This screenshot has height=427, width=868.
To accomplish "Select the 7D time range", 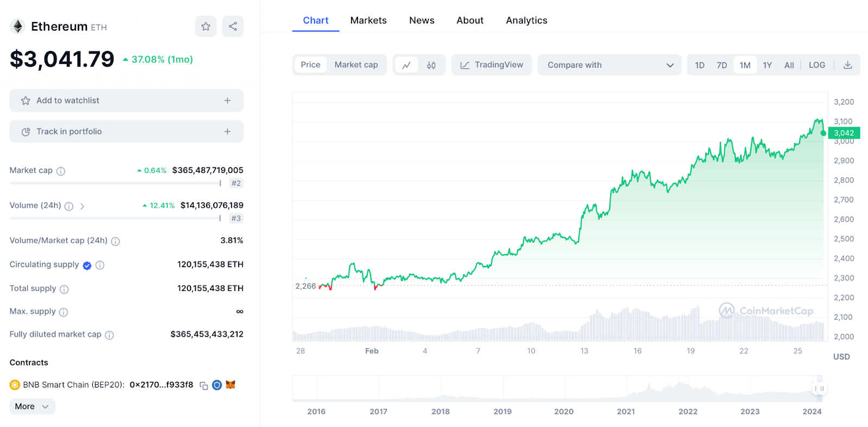I will pos(722,65).
